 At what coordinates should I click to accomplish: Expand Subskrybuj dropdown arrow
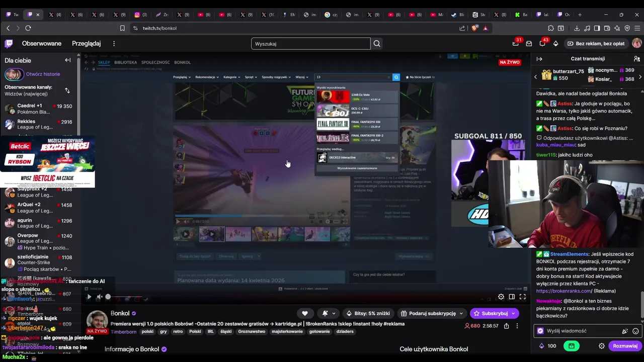[513, 313]
